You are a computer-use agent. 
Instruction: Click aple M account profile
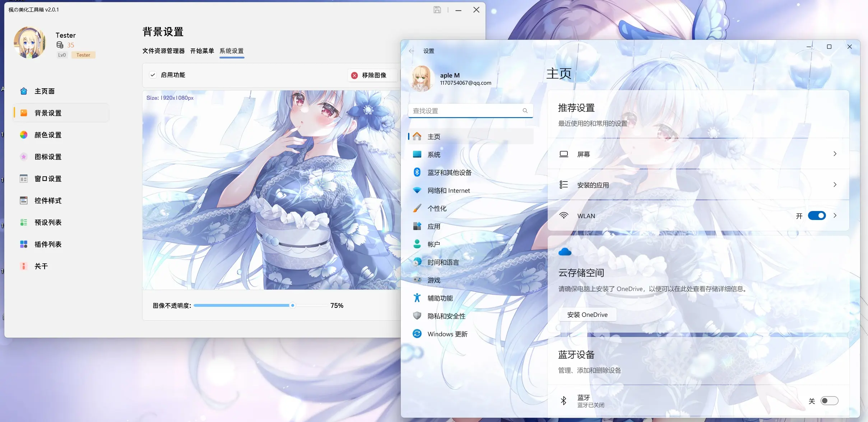coord(451,79)
